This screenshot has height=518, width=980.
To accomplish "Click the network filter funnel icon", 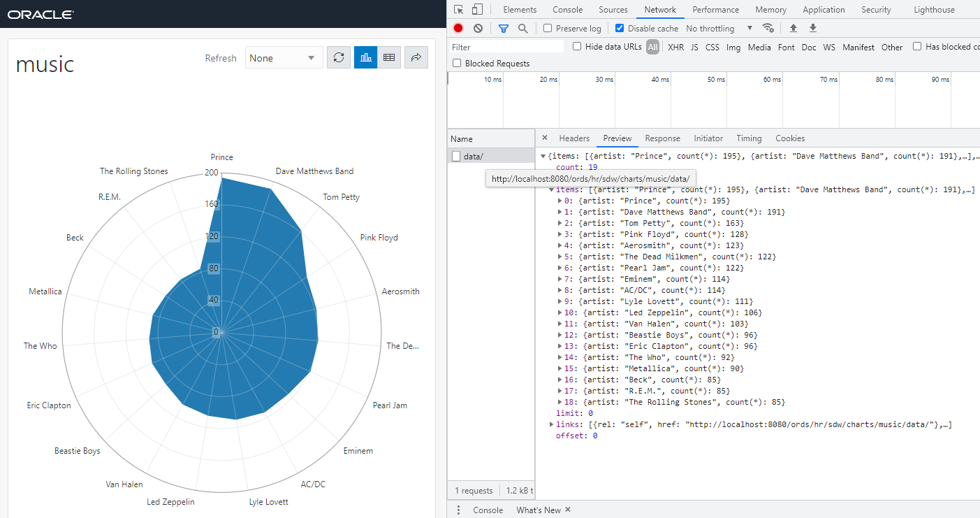I will tap(503, 29).
